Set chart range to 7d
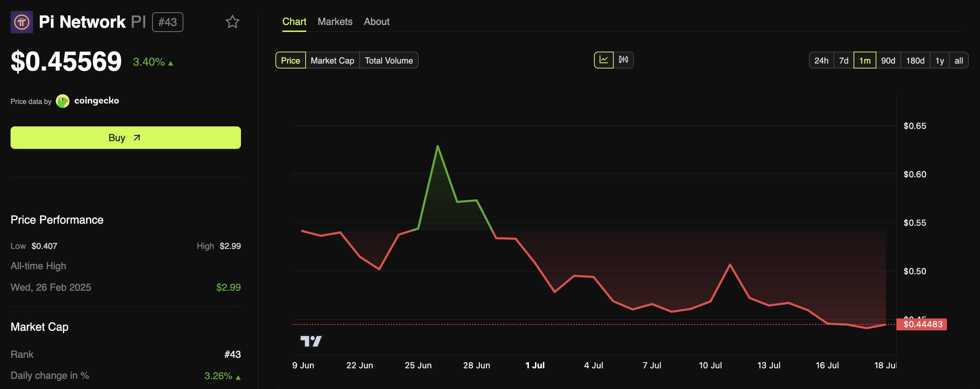980x389 pixels. [843, 60]
